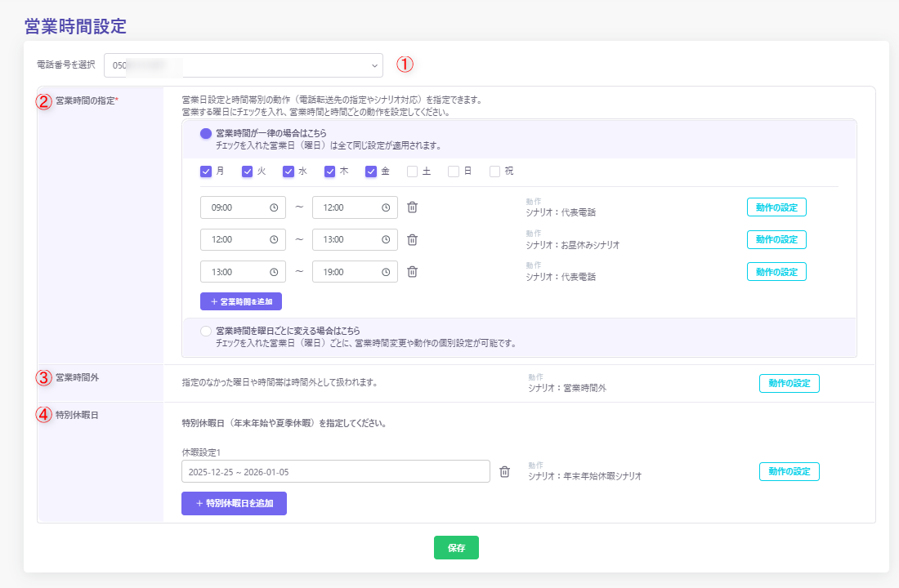The height and width of the screenshot is (588, 899).
Task: Open the 電話番号を選択 dropdown
Action: pos(243,65)
